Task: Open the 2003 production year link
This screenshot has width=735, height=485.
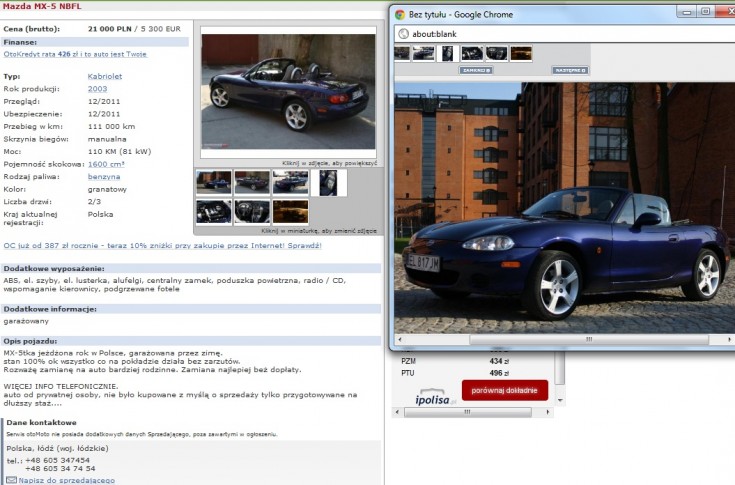Action: tap(97, 89)
